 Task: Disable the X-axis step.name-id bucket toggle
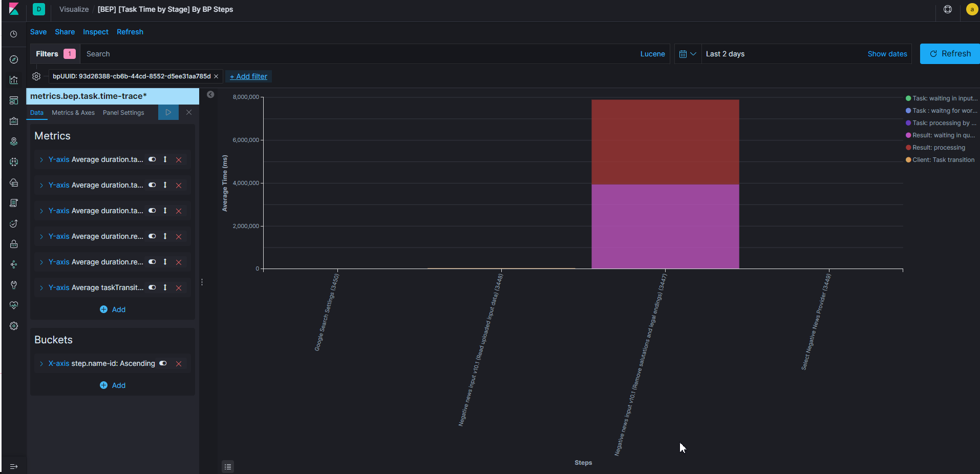[x=163, y=363]
